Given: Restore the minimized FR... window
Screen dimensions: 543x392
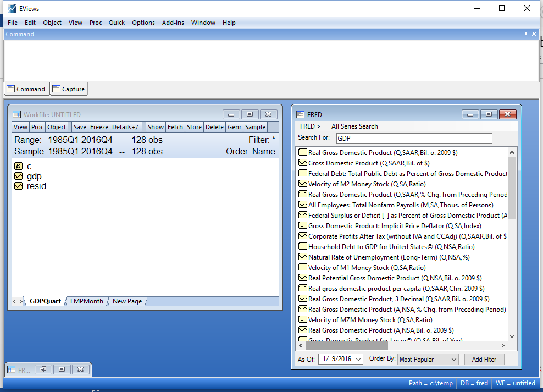Looking at the screenshot, I should click(43, 369).
